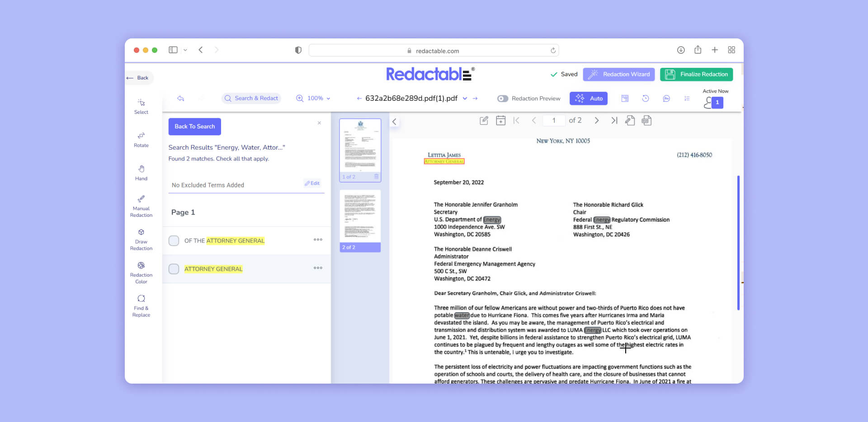Viewport: 868px width, 422px height.
Task: Click the highlighted Attorney General text in document
Action: [444, 161]
